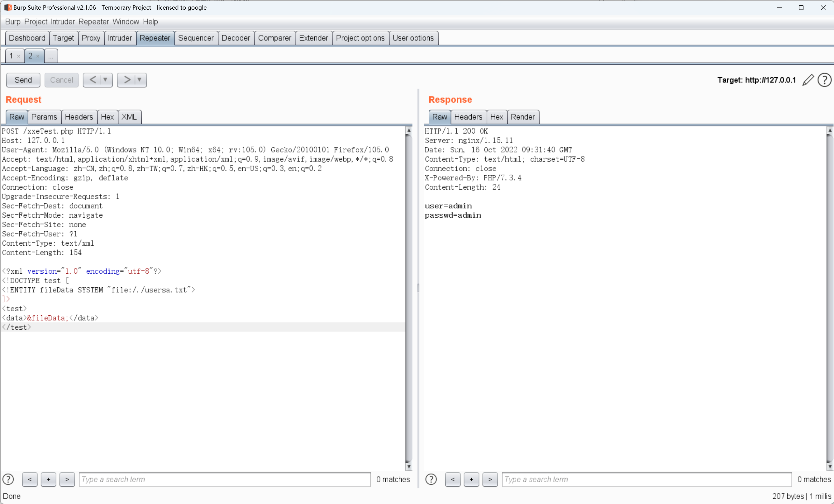834x504 pixels.
Task: Close Repeater tab 2
Action: [38, 56]
